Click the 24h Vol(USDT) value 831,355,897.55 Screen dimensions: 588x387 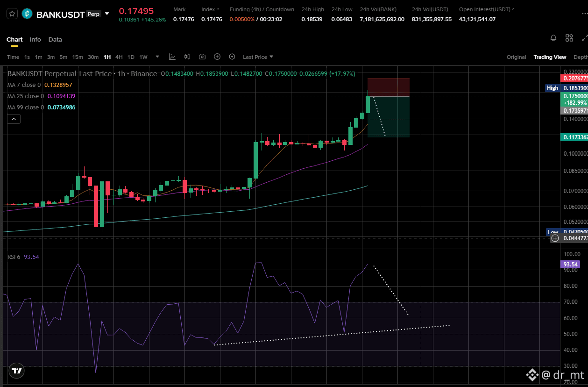click(432, 19)
